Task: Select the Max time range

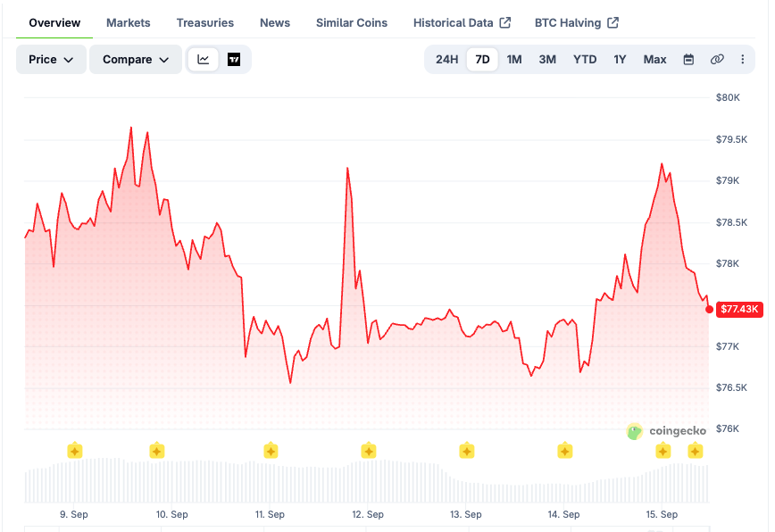Action: coord(654,59)
